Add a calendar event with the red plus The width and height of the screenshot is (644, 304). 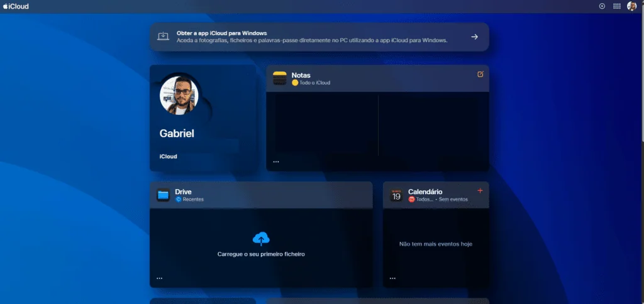[480, 190]
